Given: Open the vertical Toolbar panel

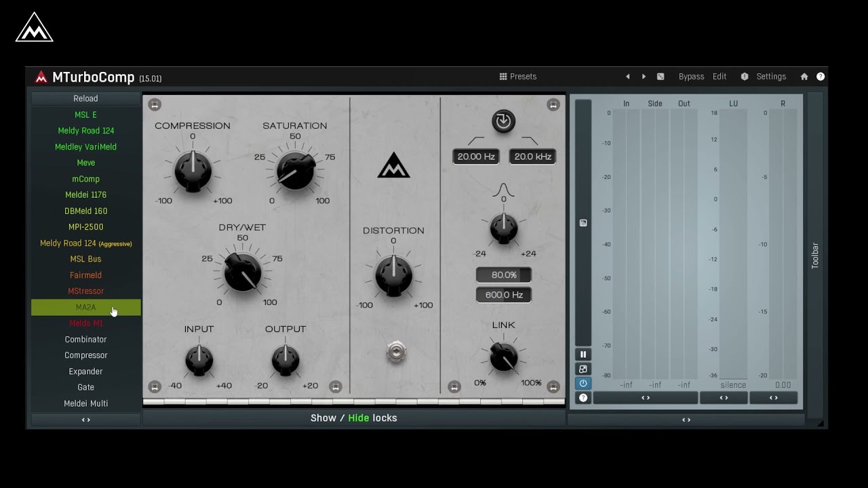Looking at the screenshot, I should tap(815, 256).
